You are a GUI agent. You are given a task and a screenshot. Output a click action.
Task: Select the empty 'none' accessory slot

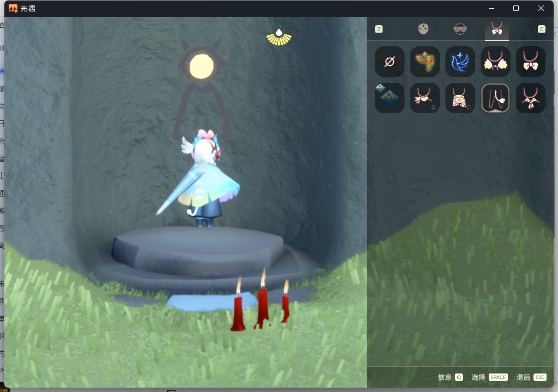(390, 62)
